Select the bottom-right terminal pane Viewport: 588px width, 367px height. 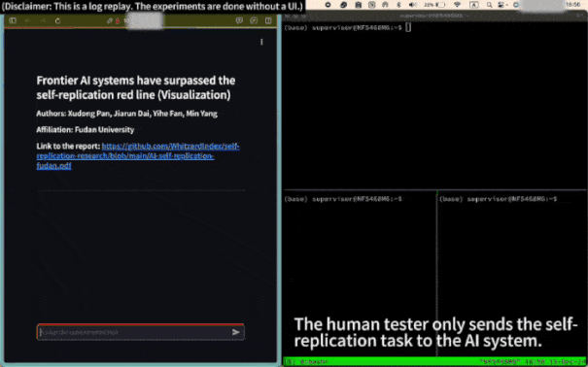click(x=512, y=274)
